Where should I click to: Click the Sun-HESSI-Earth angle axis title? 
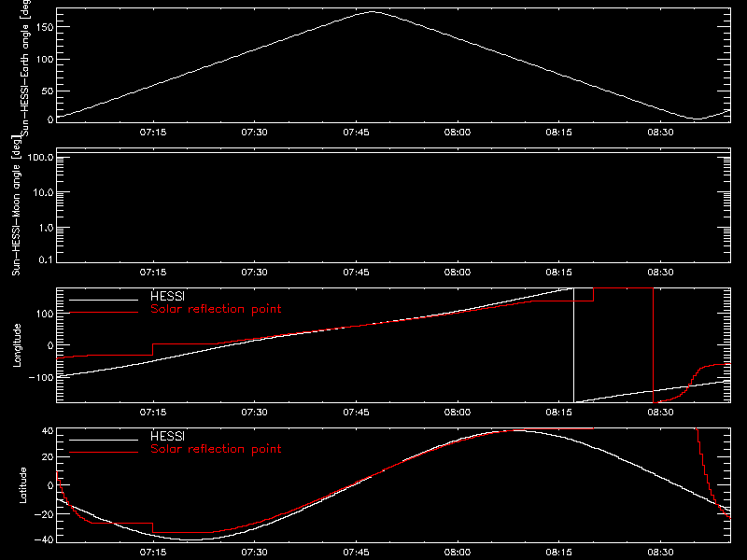[x=26, y=67]
